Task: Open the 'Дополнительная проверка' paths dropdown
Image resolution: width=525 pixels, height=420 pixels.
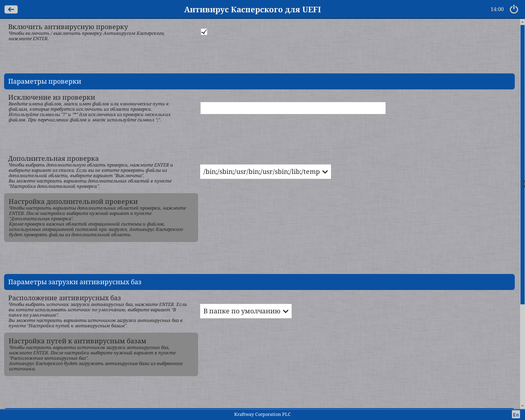Action: pos(265,172)
